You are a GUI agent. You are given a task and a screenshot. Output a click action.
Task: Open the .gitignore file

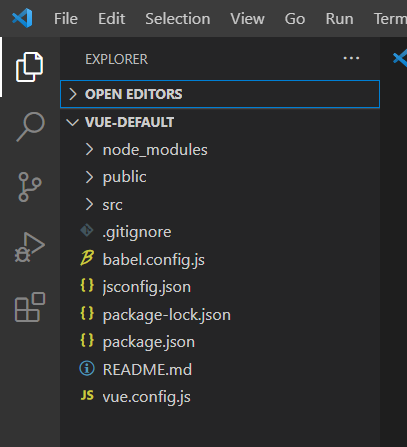pos(137,232)
